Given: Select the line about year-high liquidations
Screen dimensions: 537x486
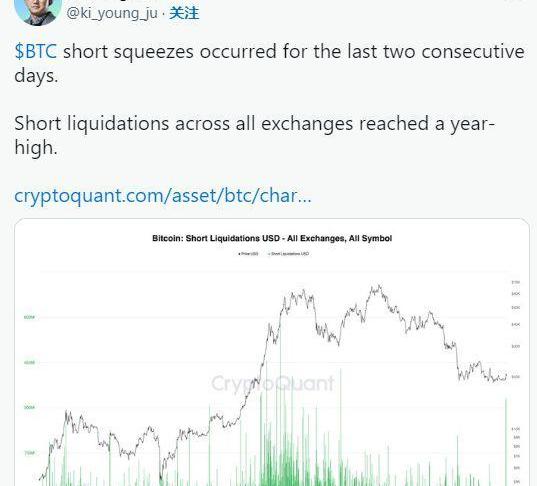Looking at the screenshot, I should tap(254, 135).
